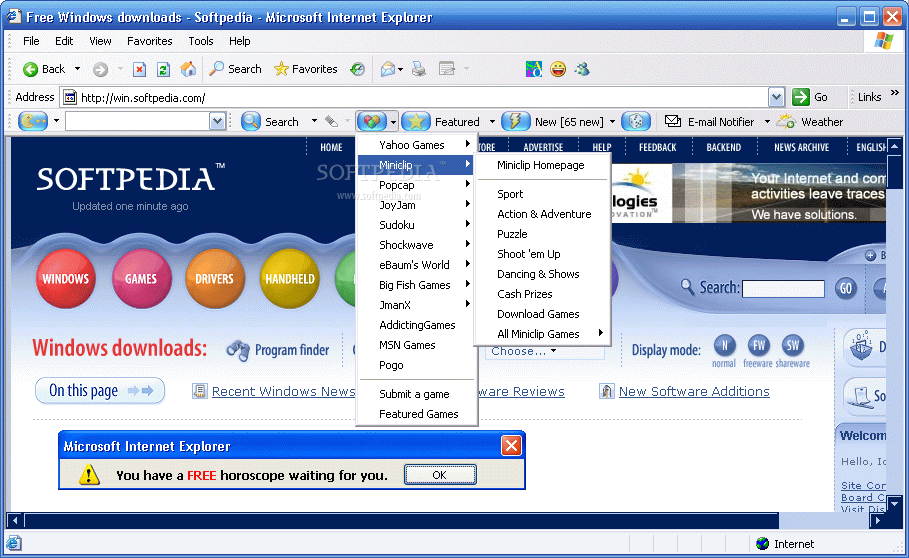The height and width of the screenshot is (558, 909).
Task: Choose Sudoku in games menu
Action: (x=417, y=225)
